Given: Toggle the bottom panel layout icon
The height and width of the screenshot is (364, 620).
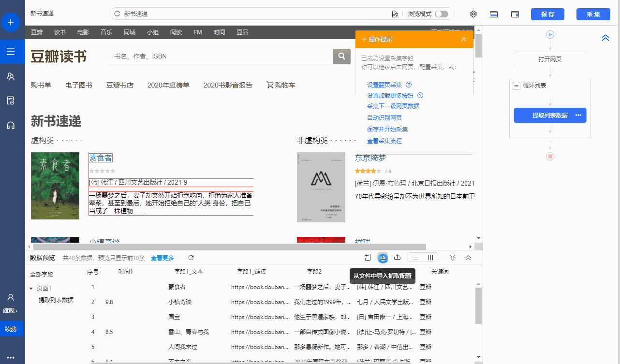Looking at the screenshot, I should (x=494, y=14).
